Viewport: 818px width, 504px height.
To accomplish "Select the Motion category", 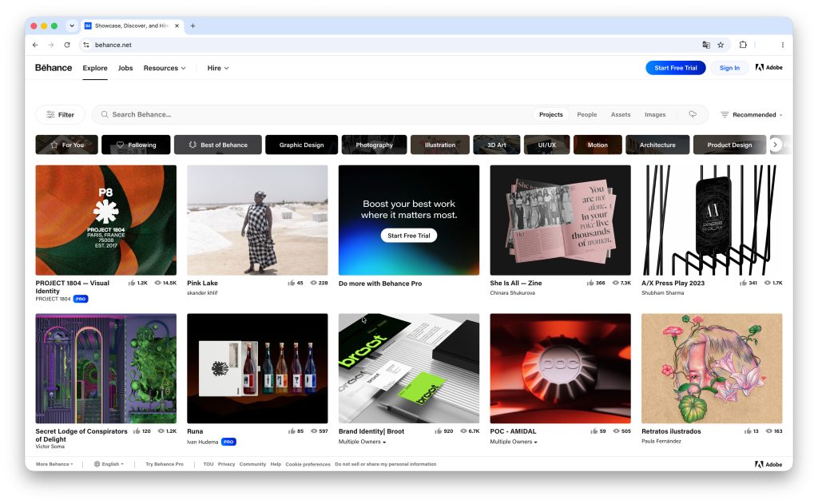I will [x=598, y=145].
